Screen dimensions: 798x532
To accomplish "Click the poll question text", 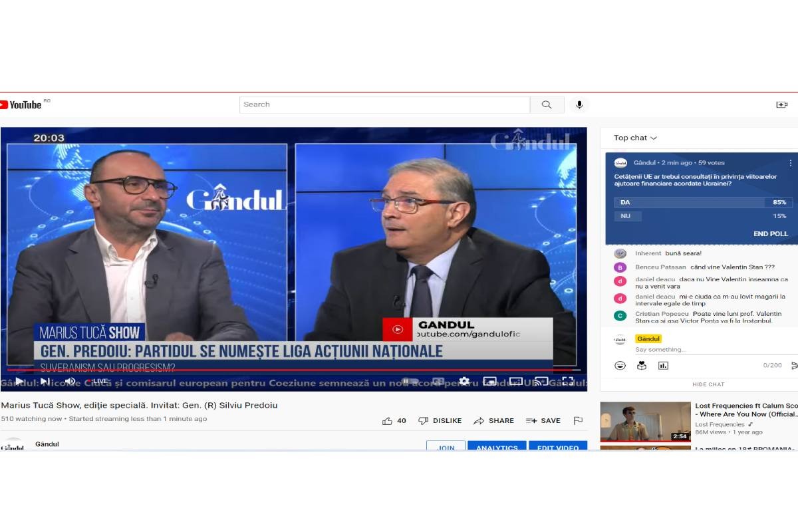I will (x=696, y=180).
